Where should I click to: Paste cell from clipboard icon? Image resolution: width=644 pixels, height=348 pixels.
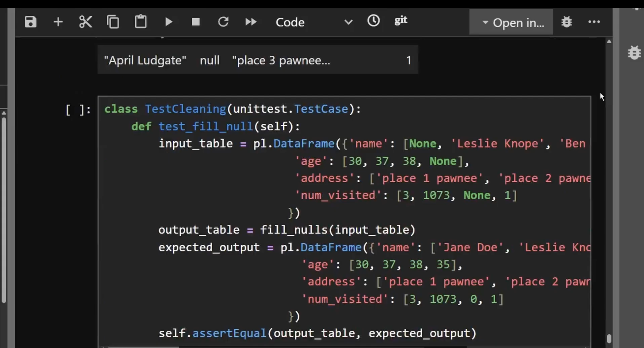pyautogui.click(x=141, y=21)
